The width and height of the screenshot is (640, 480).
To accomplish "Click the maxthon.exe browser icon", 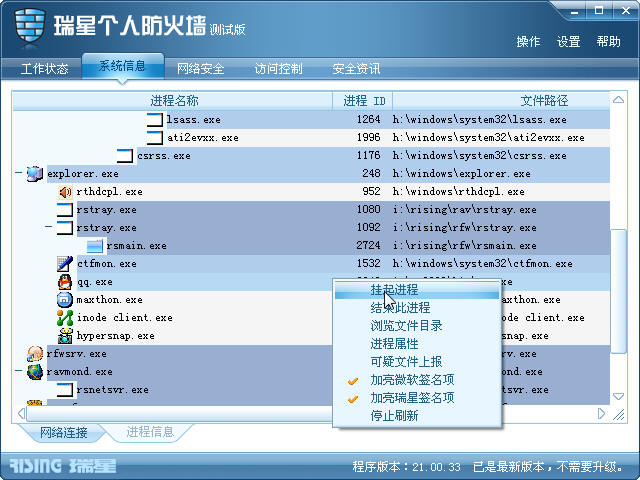I will pos(65,300).
